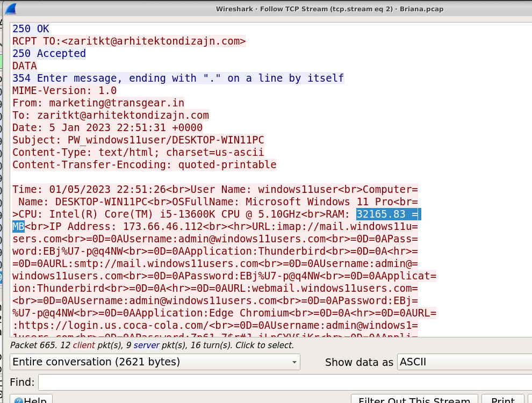Click the Wireshark Follow TCP Stream title bar

pos(329,9)
